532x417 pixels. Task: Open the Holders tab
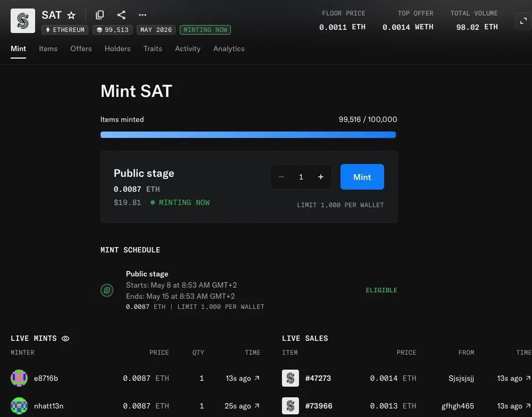[118, 48]
